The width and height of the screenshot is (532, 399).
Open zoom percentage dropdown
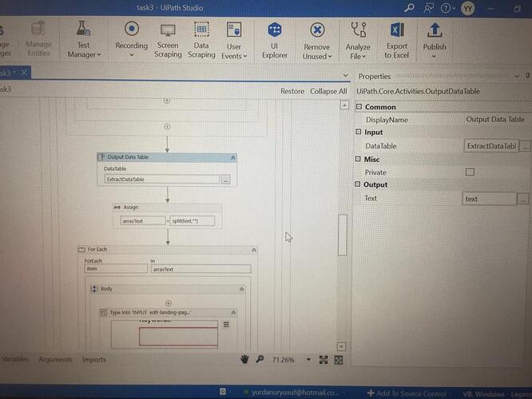point(308,360)
